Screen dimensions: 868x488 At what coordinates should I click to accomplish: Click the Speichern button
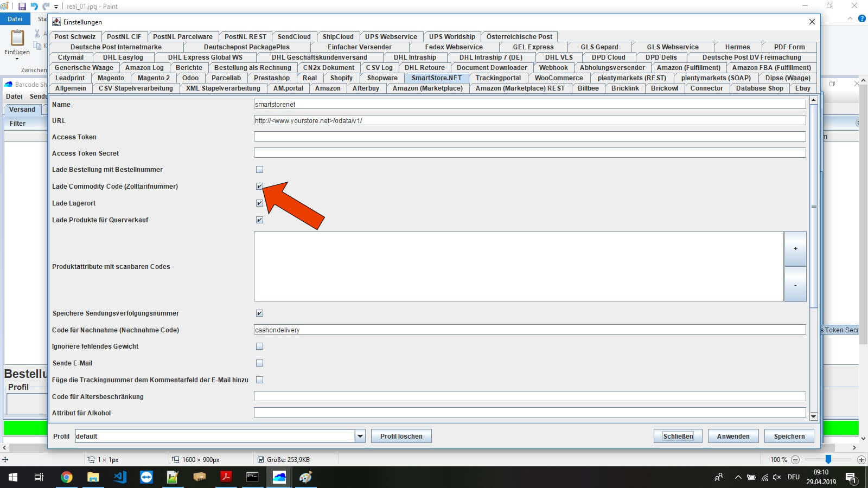[x=789, y=436]
